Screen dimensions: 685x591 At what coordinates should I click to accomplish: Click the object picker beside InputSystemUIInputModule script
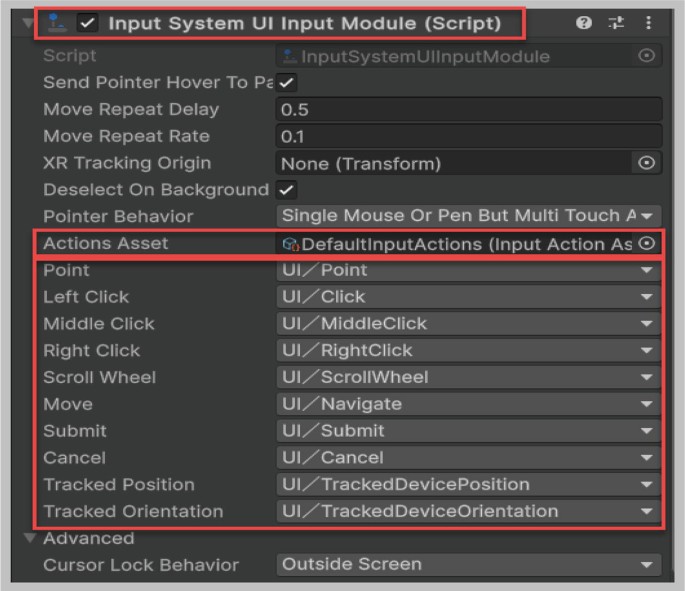point(647,55)
